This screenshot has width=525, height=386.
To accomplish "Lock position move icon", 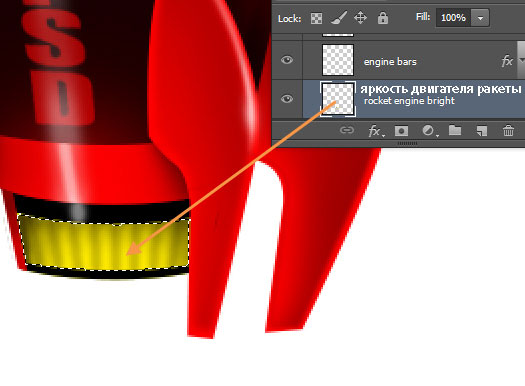I will pos(360,17).
